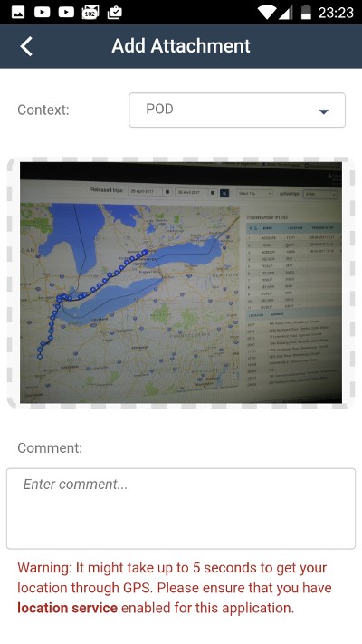Tap the Context field label
Viewport: 362px width, 644px height.
click(x=43, y=111)
